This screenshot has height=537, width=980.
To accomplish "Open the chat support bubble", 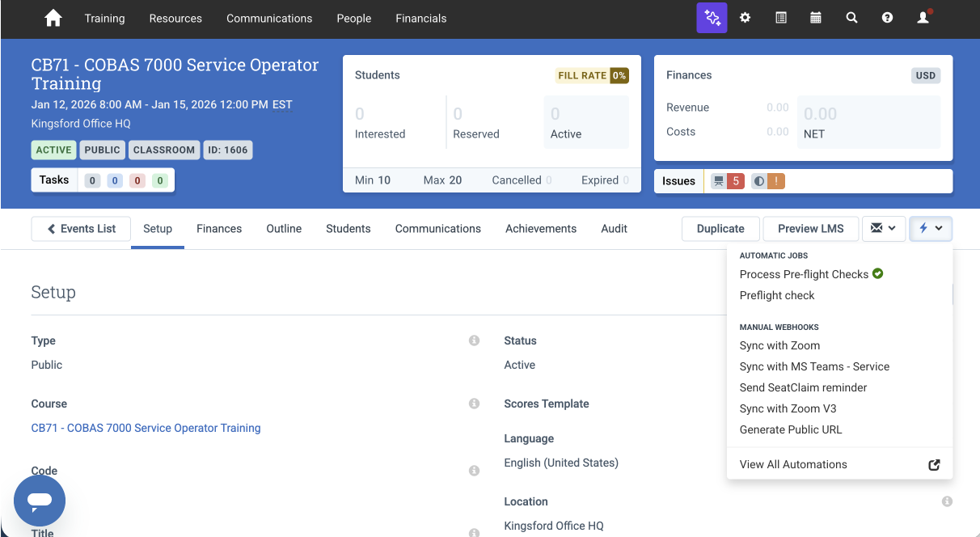I will (40, 500).
